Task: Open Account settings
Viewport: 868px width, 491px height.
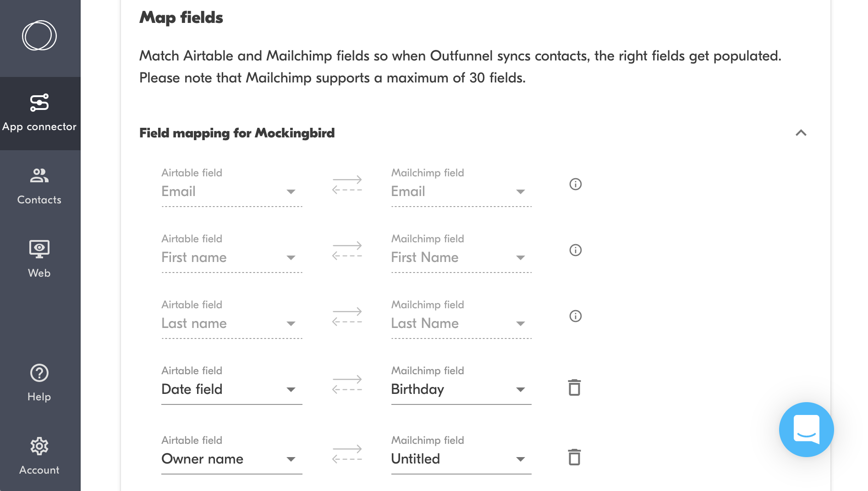Action: pos(39,456)
